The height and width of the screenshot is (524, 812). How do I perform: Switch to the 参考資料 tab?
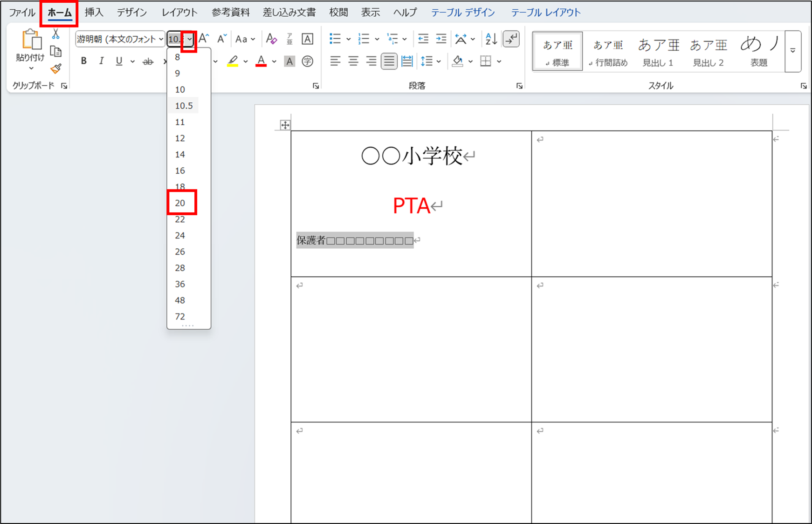(x=231, y=13)
